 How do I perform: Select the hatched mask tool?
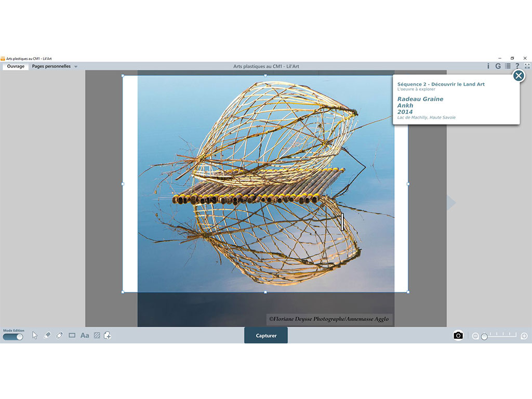pos(97,336)
